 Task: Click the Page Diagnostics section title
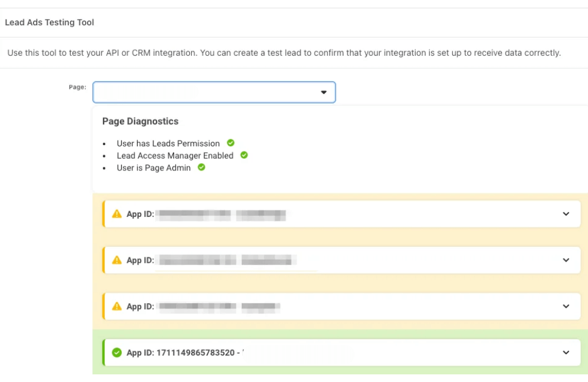pyautogui.click(x=140, y=121)
